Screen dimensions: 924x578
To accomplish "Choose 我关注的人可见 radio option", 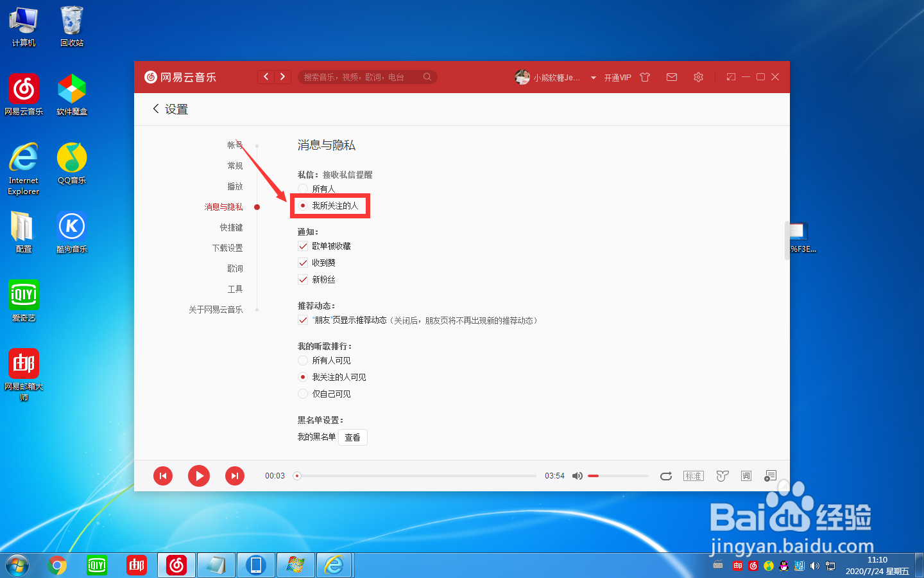I will click(303, 377).
